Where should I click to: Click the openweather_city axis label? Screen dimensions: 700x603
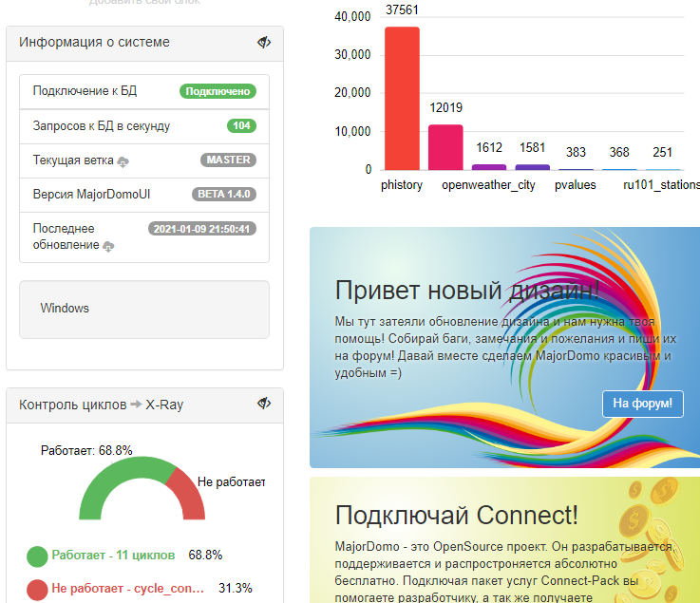pyautogui.click(x=488, y=185)
